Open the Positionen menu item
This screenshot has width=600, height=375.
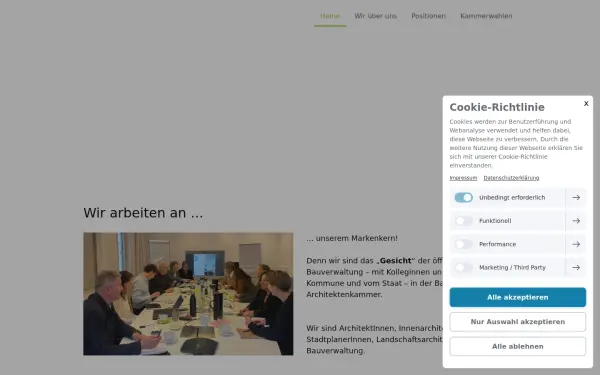[428, 16]
